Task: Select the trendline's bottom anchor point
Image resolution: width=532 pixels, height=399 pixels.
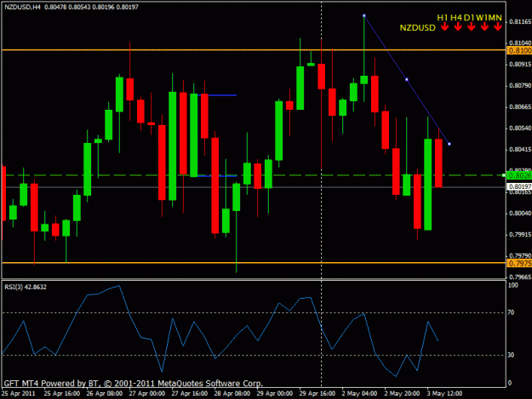Action: tap(449, 144)
